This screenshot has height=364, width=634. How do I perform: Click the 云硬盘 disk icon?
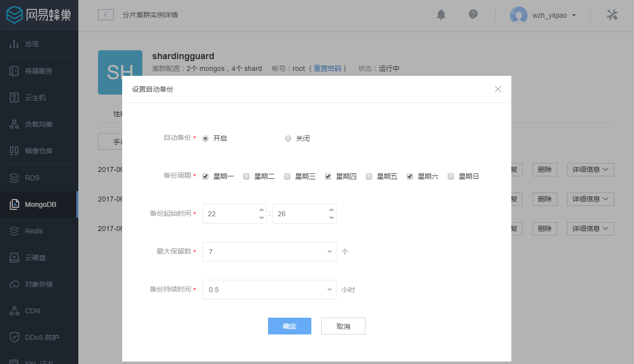(x=15, y=258)
